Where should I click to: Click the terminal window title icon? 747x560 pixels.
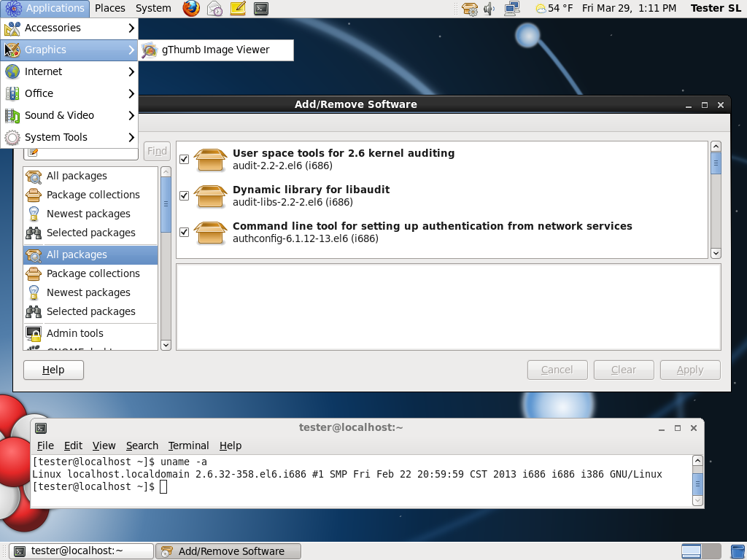[41, 428]
